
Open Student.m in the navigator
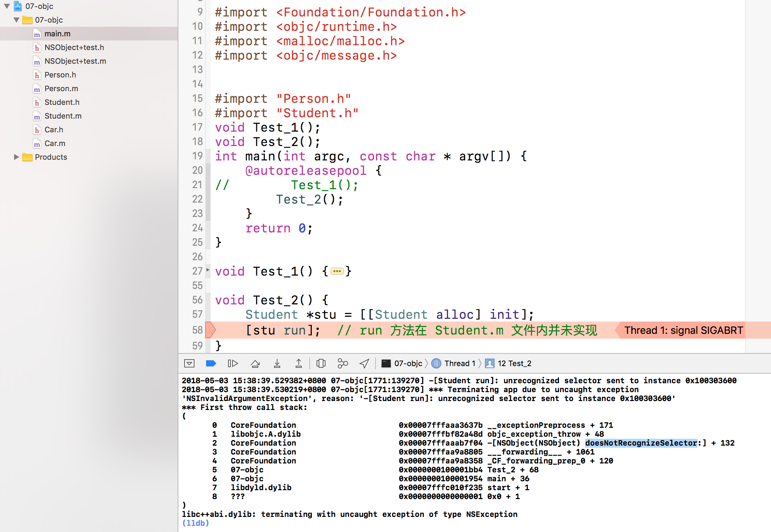[63, 116]
